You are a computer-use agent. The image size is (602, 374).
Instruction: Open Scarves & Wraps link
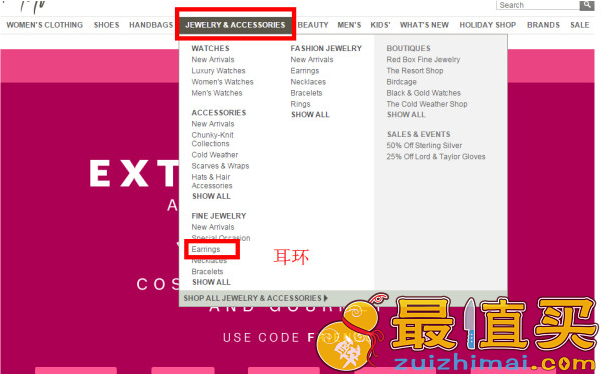pyautogui.click(x=220, y=166)
